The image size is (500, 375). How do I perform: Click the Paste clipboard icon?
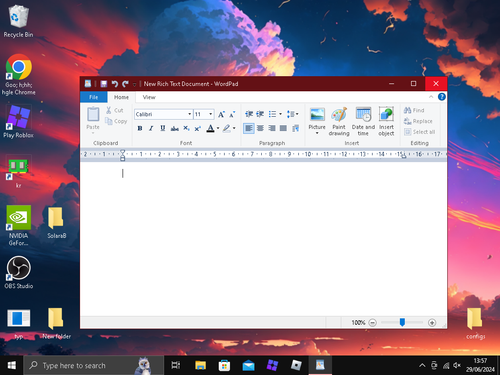(x=93, y=114)
